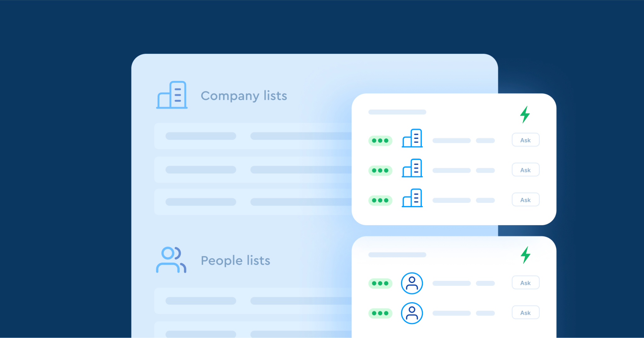The image size is (644, 338).
Task: Open the green three-dot pill beside the first person avatar
Action: (x=380, y=283)
